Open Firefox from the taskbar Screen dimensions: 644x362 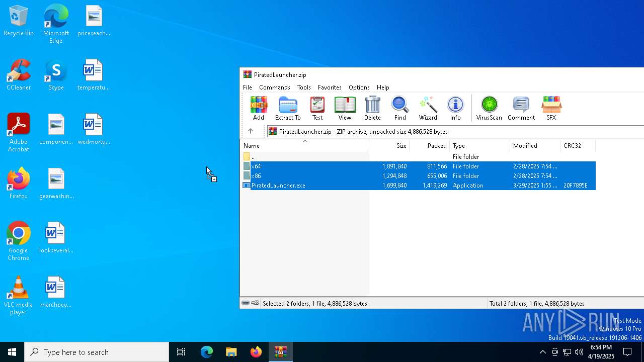[256, 352]
